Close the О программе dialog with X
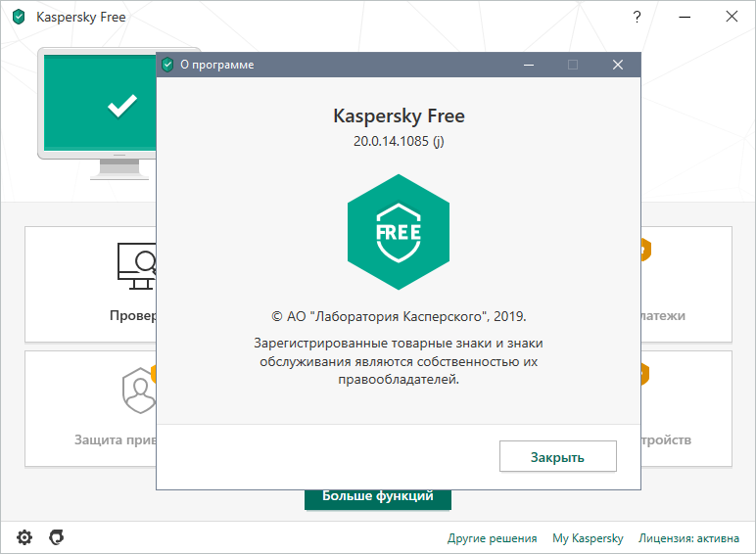Image resolution: width=756 pixels, height=554 pixels. tap(618, 65)
